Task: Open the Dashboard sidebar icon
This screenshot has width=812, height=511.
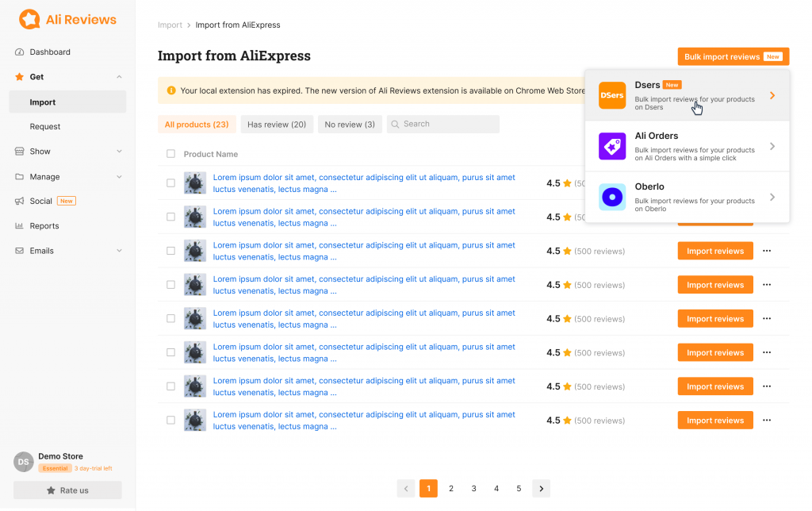Action: (19, 52)
